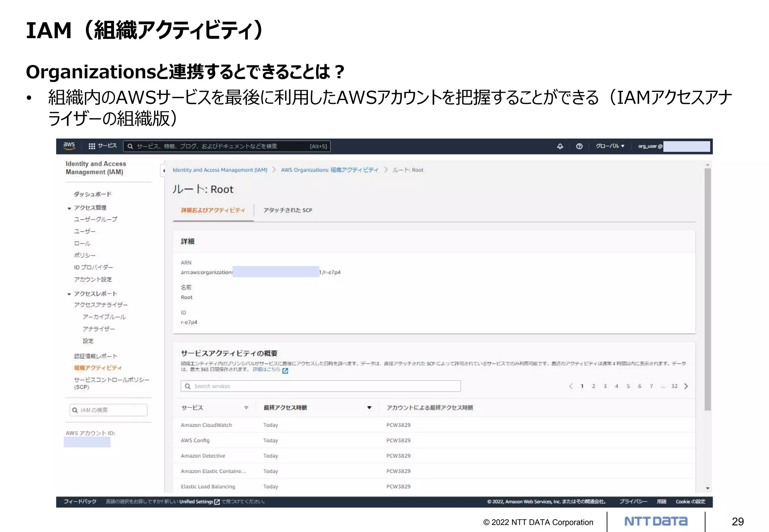Open アーカイブルール in the sidebar

(104, 317)
